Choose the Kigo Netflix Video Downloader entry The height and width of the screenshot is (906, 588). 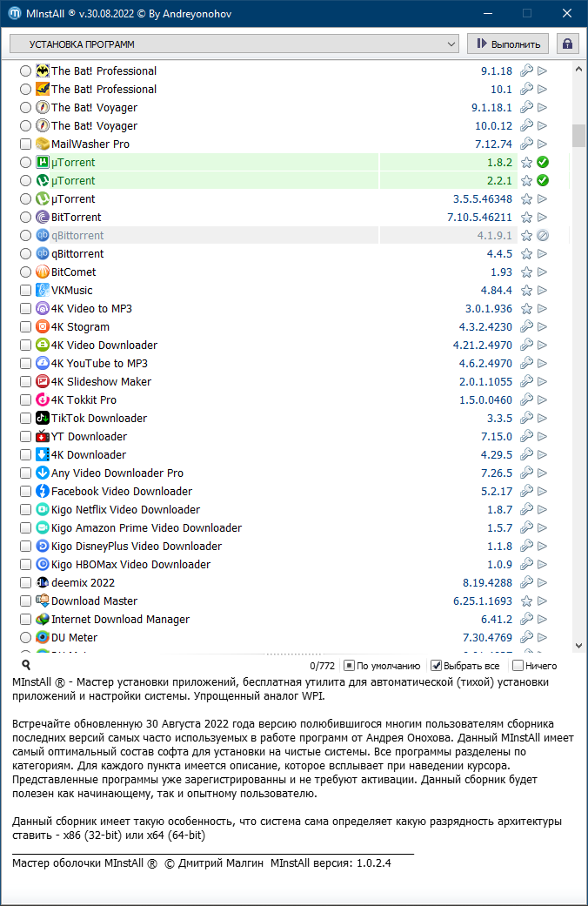(125, 510)
